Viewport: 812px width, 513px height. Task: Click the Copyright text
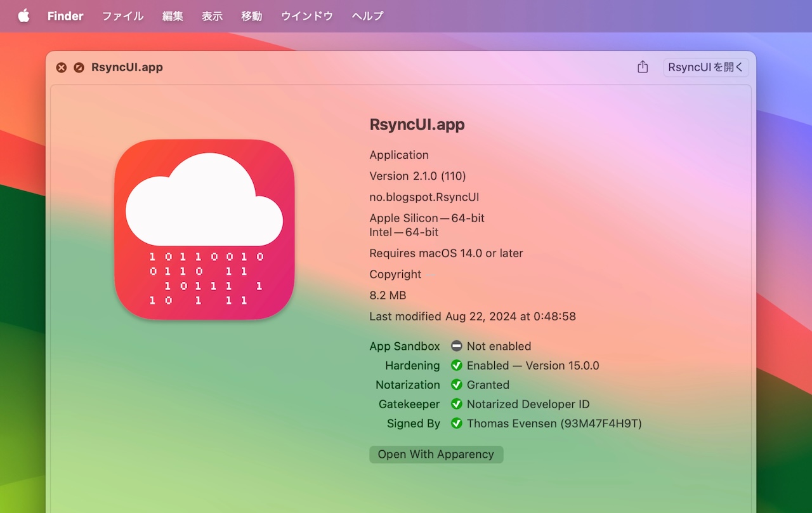[396, 274]
